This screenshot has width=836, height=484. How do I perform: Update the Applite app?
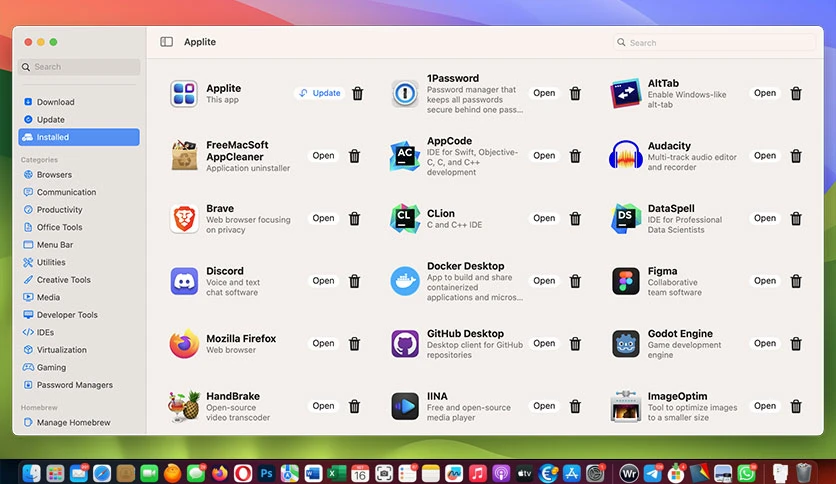coord(319,93)
